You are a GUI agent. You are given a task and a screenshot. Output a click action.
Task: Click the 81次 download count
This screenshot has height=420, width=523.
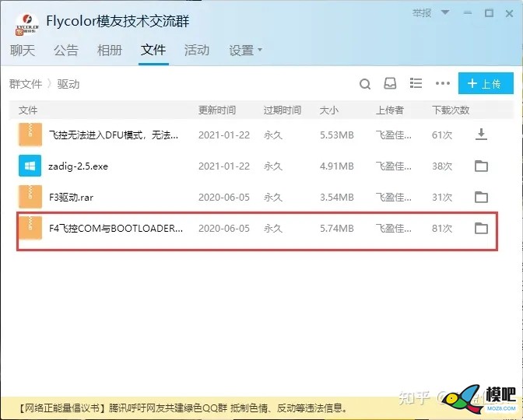442,229
